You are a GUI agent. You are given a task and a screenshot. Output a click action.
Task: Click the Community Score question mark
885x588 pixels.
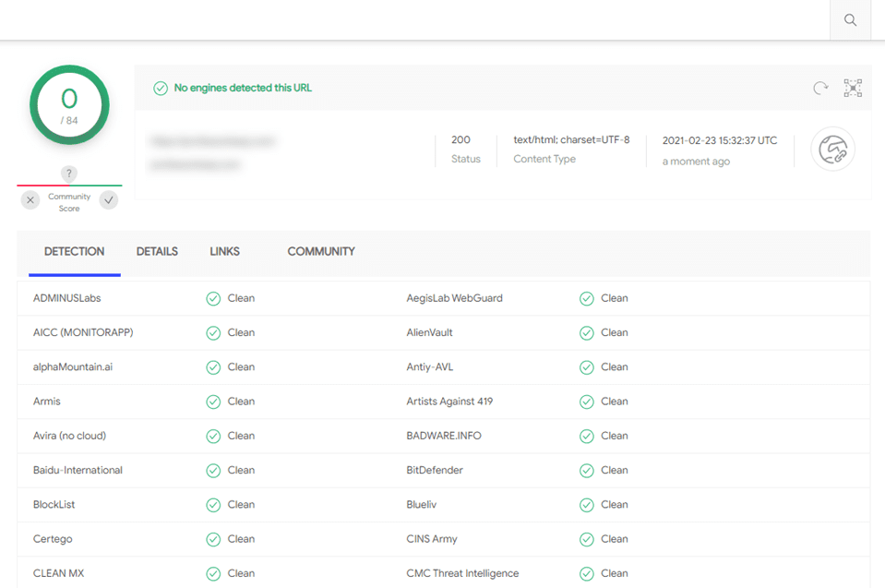(x=68, y=174)
